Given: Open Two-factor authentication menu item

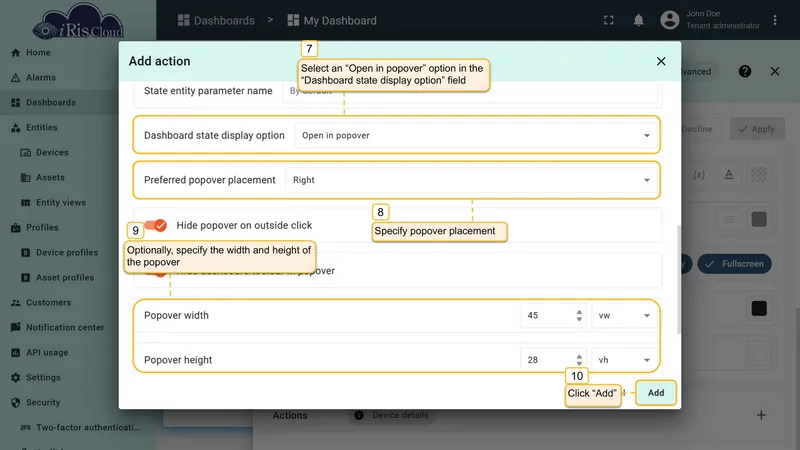Looking at the screenshot, I should pyautogui.click(x=88, y=428).
